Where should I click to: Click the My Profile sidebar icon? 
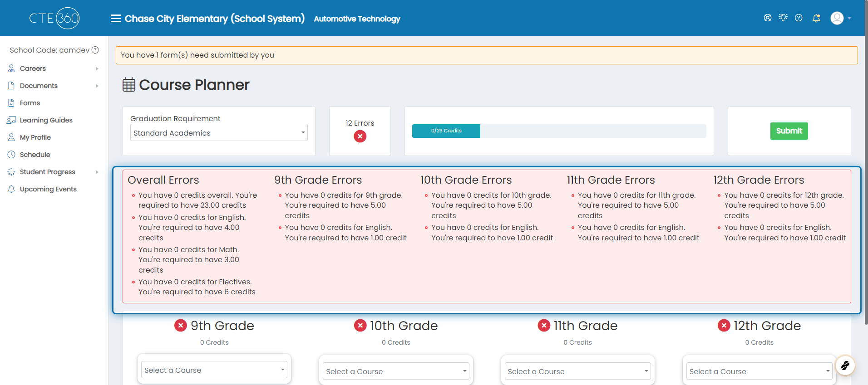[x=11, y=137]
